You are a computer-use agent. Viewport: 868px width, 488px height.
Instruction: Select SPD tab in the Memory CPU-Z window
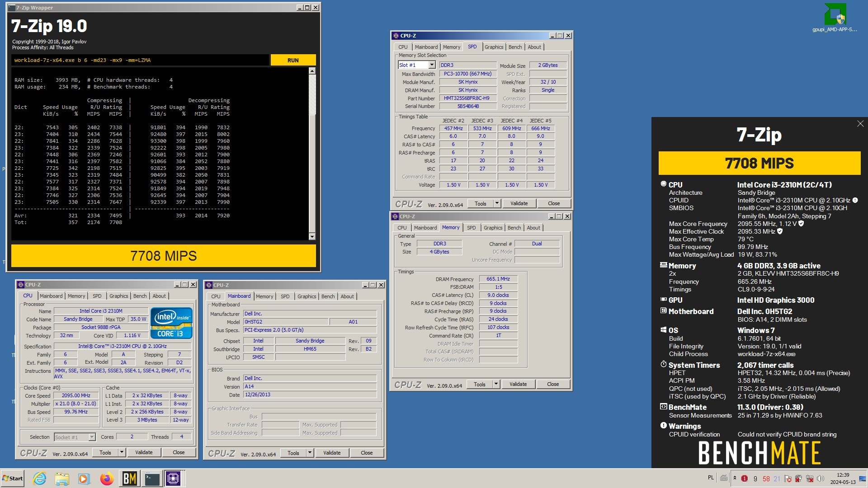pyautogui.click(x=471, y=228)
